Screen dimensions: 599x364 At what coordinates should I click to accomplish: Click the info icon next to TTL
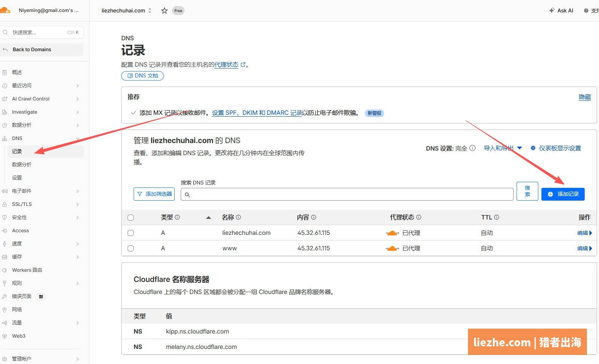(497, 217)
